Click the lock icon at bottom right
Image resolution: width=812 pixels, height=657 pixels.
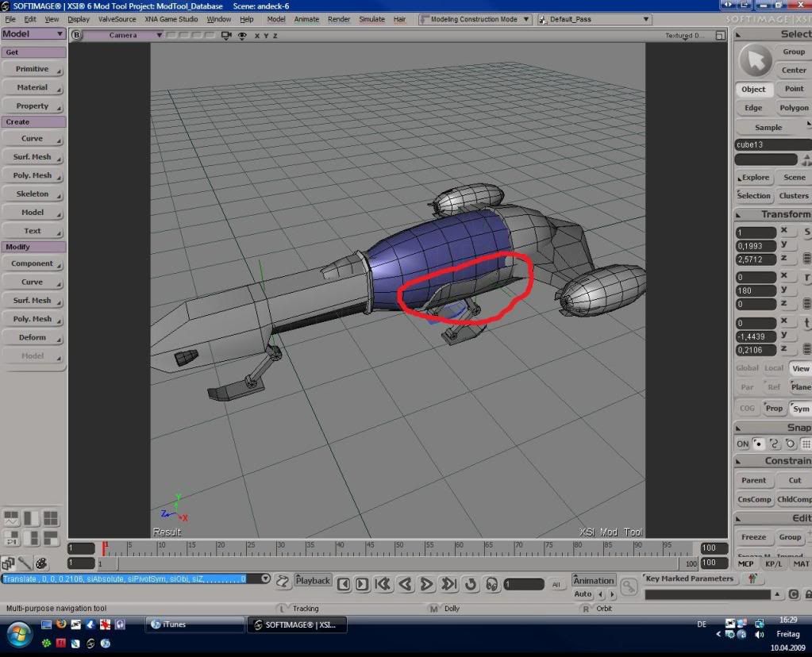click(808, 594)
